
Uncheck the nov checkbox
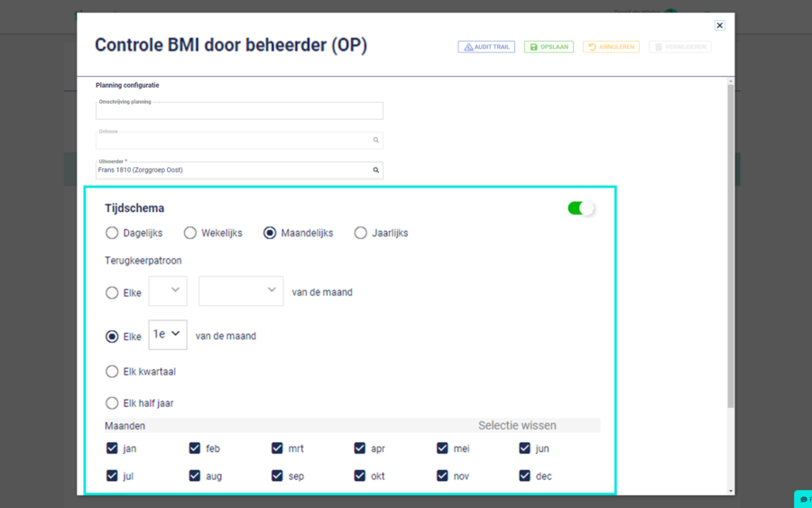[x=442, y=476]
